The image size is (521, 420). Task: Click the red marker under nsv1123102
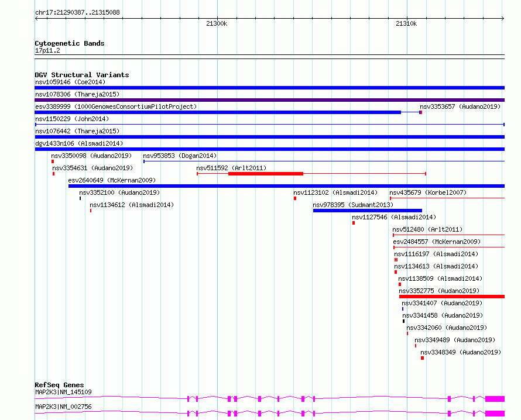pyautogui.click(x=295, y=198)
